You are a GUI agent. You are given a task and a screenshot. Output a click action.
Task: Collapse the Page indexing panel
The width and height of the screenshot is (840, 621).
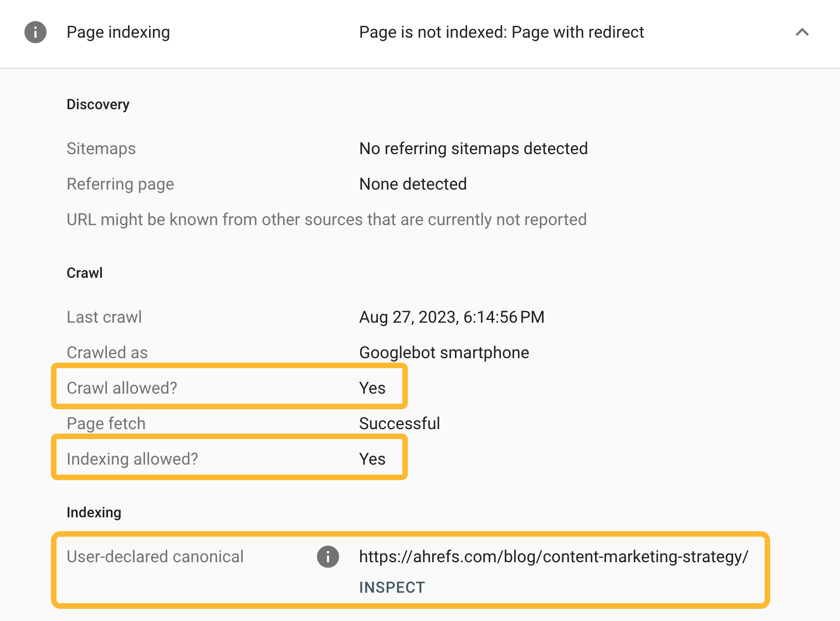click(802, 32)
